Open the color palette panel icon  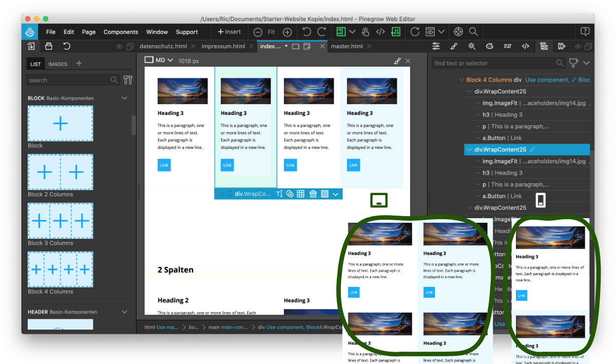pyautogui.click(x=490, y=46)
